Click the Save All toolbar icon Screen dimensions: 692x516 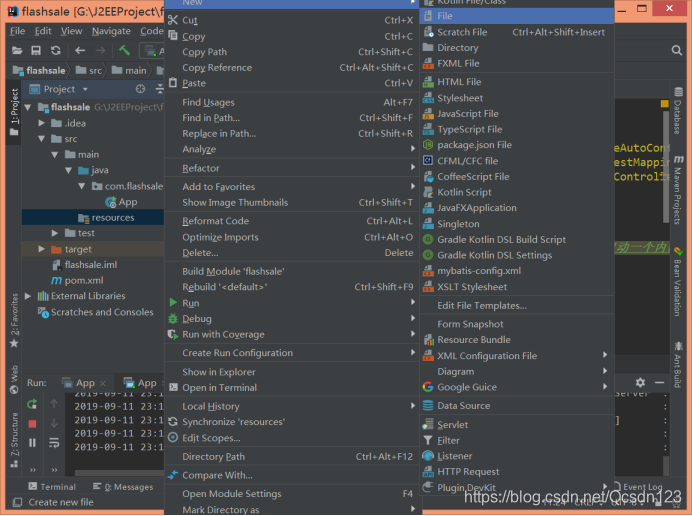[x=36, y=50]
